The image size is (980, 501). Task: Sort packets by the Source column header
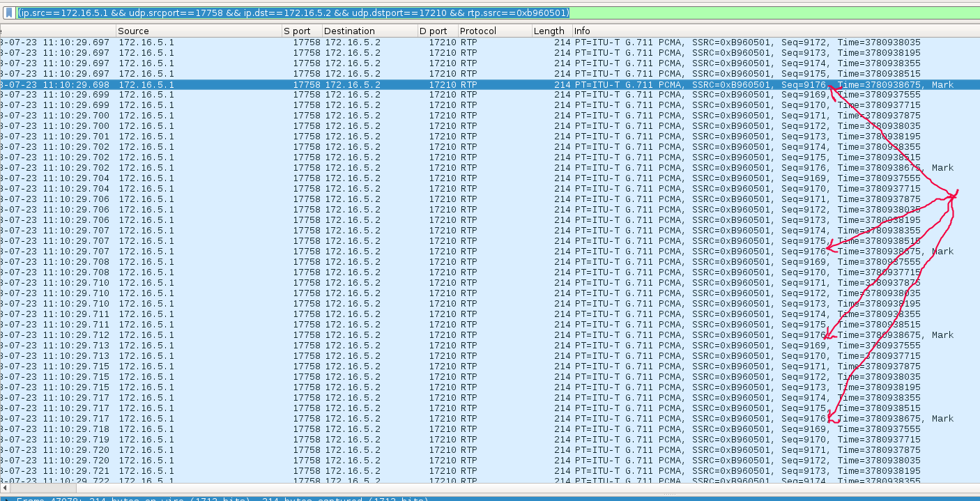[x=199, y=31]
